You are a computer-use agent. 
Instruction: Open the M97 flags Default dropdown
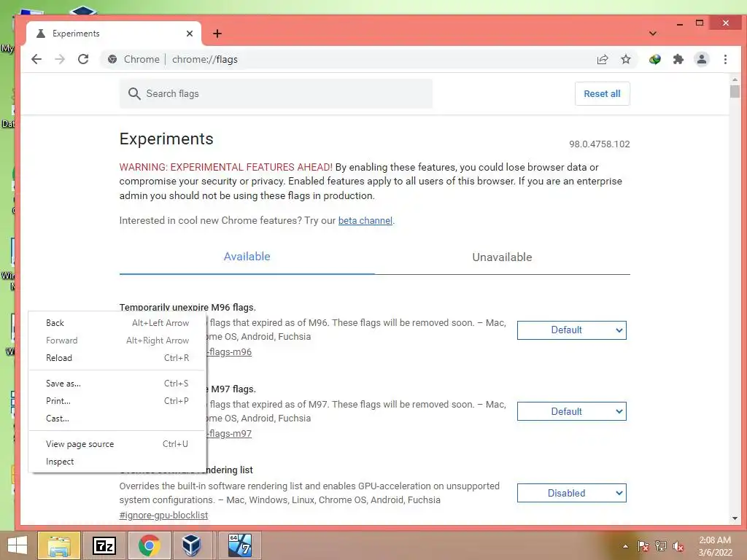click(572, 411)
